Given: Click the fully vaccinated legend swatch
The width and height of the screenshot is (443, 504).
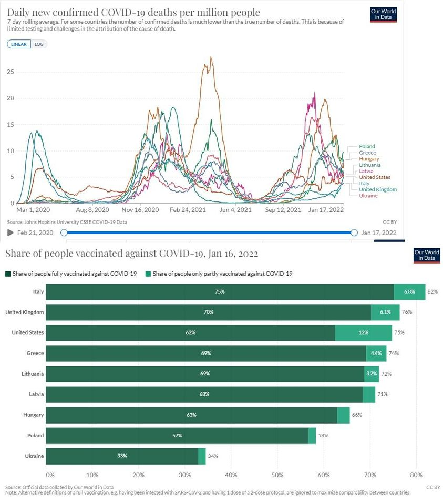Looking at the screenshot, I should pyautogui.click(x=8, y=274).
